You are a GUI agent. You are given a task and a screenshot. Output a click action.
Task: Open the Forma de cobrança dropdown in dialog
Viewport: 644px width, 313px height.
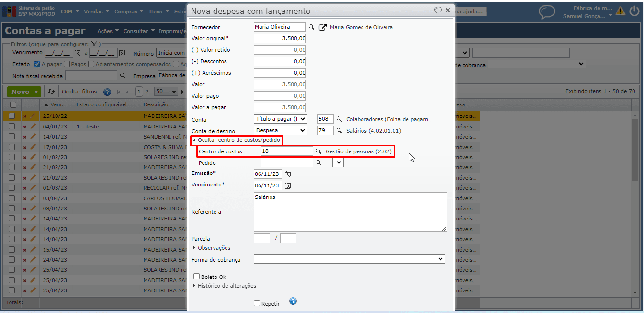tap(350, 259)
